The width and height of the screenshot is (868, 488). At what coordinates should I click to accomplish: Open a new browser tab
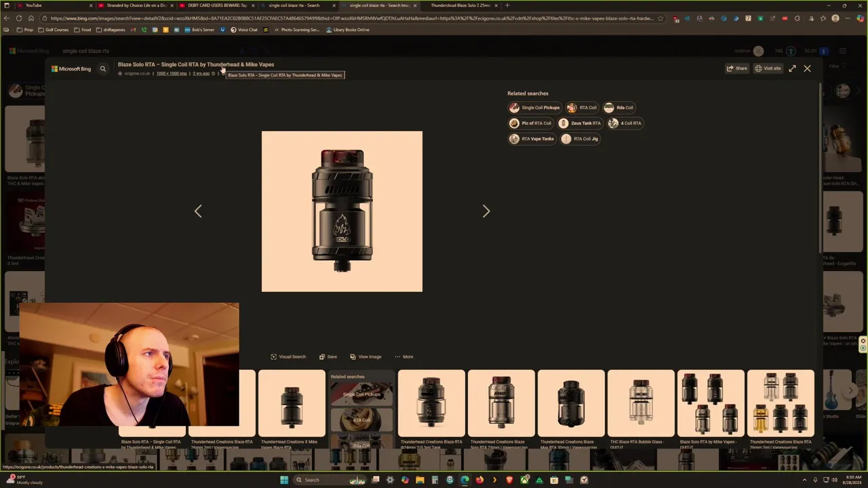point(507,5)
